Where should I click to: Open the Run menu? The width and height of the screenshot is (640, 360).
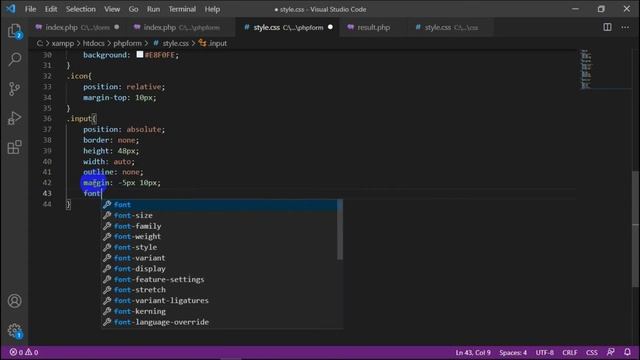click(153, 9)
